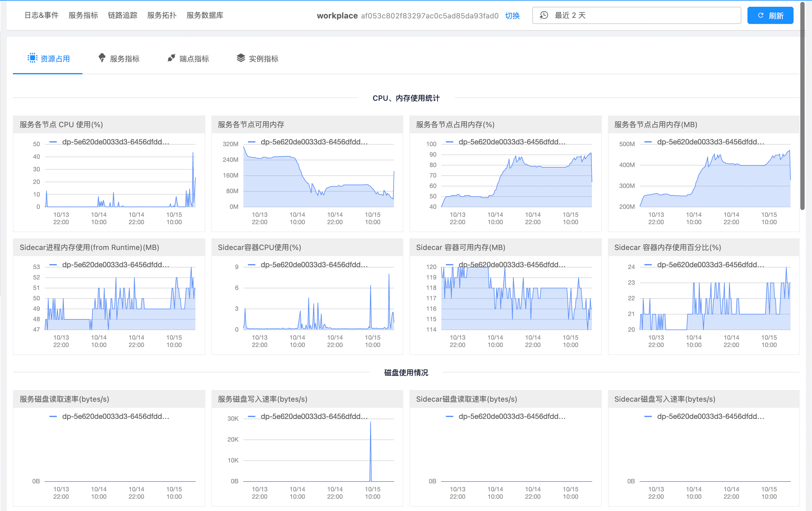
Task: Toggle the legend series in 服务各节点 CPU 使用(%) chart
Action: tap(109, 142)
